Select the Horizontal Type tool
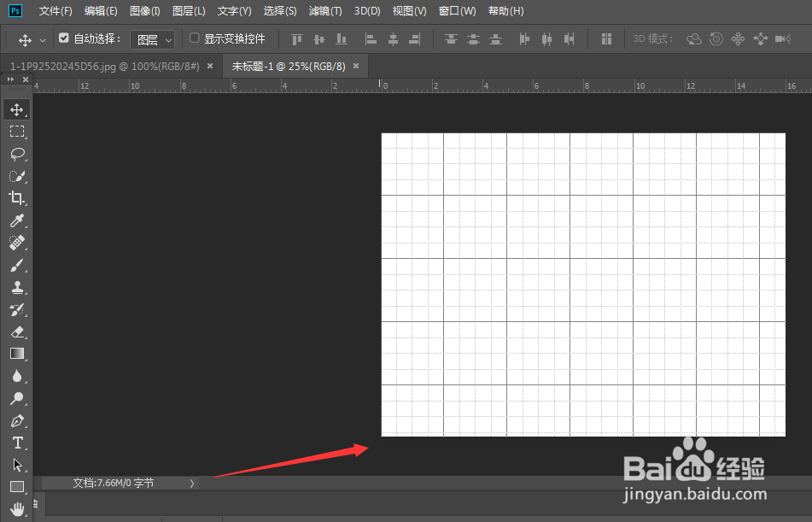 [x=16, y=443]
